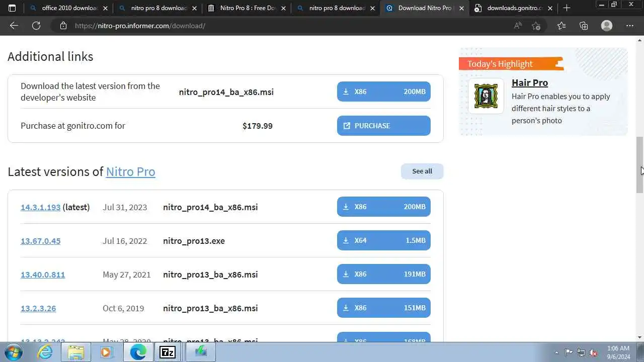Download latest X86 200MB from developer's website
644x362 pixels.
[x=384, y=92]
